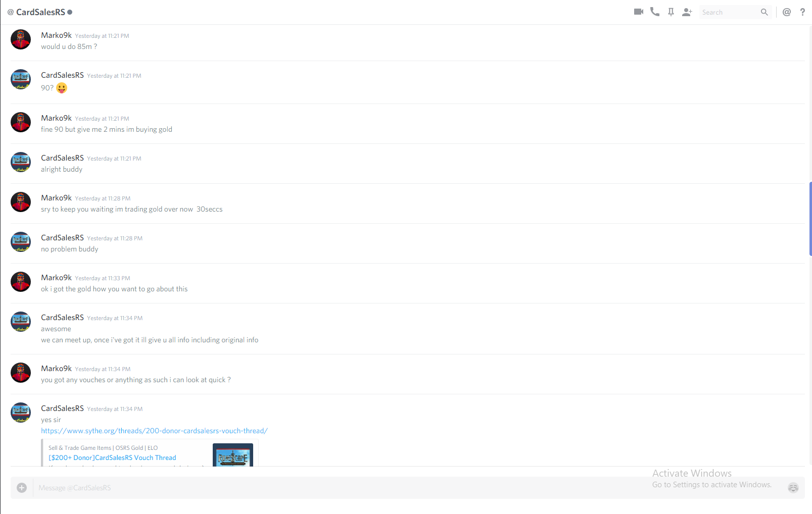Click message text 'alright buddy'
812x514 pixels.
click(62, 169)
